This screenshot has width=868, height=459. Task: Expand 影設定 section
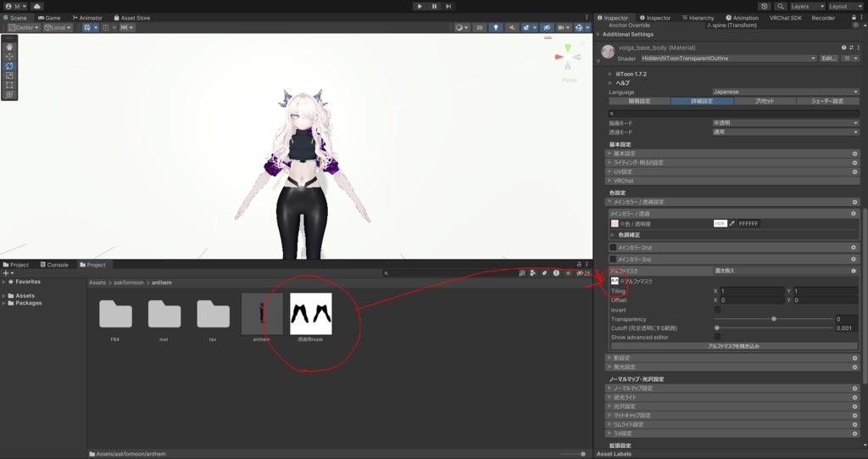(733, 358)
